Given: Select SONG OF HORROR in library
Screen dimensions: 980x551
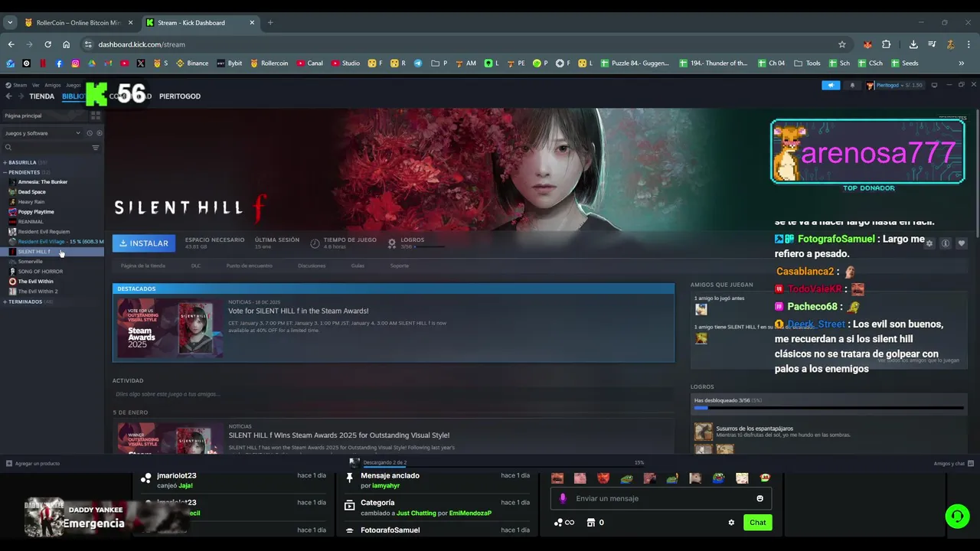Looking at the screenshot, I should coord(41,272).
